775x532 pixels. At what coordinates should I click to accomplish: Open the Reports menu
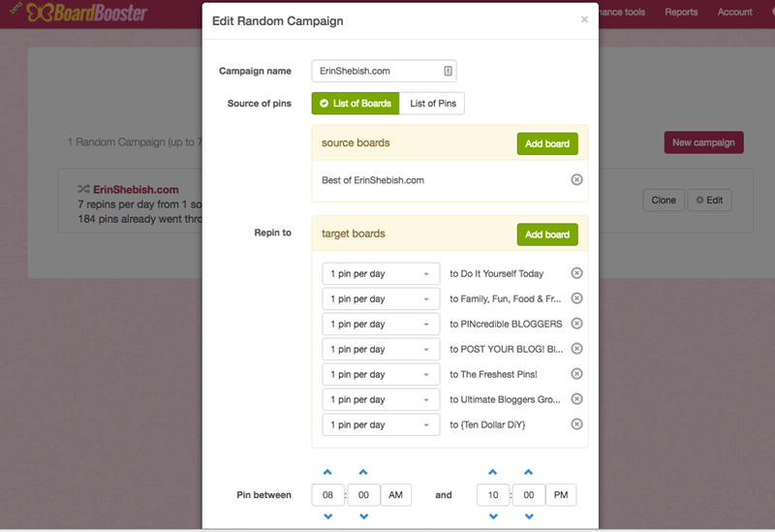(x=681, y=12)
